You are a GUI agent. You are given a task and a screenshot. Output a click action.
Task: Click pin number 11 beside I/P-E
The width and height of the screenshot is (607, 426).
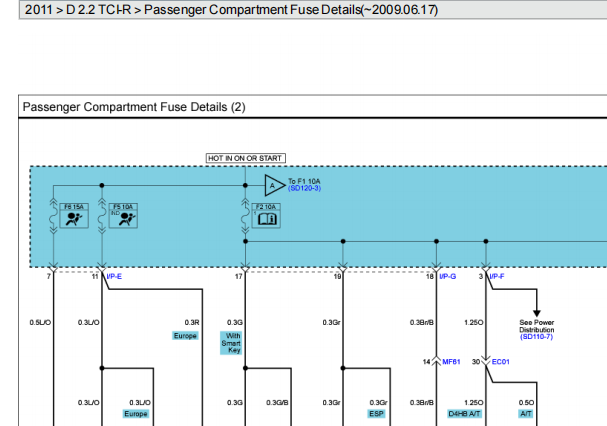[95, 277]
